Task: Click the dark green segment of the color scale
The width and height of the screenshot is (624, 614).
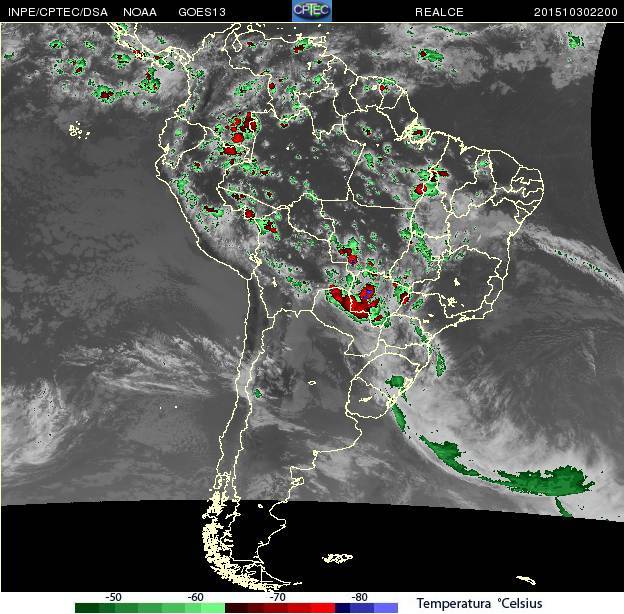Action: (87, 608)
